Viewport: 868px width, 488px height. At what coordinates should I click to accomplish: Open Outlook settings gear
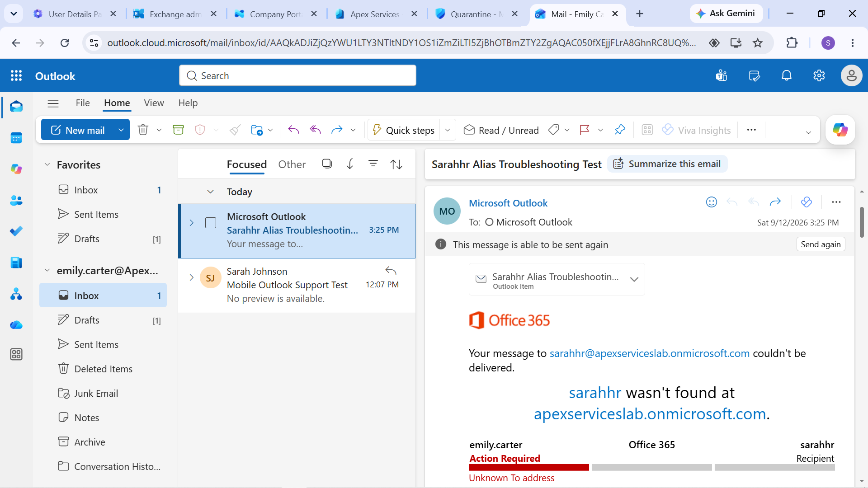pyautogui.click(x=819, y=76)
